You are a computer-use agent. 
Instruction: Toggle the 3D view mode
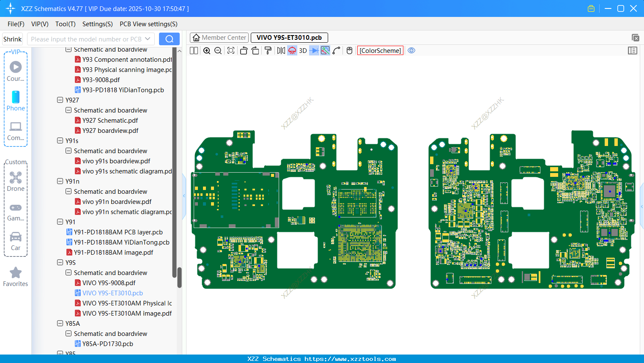[x=303, y=51]
